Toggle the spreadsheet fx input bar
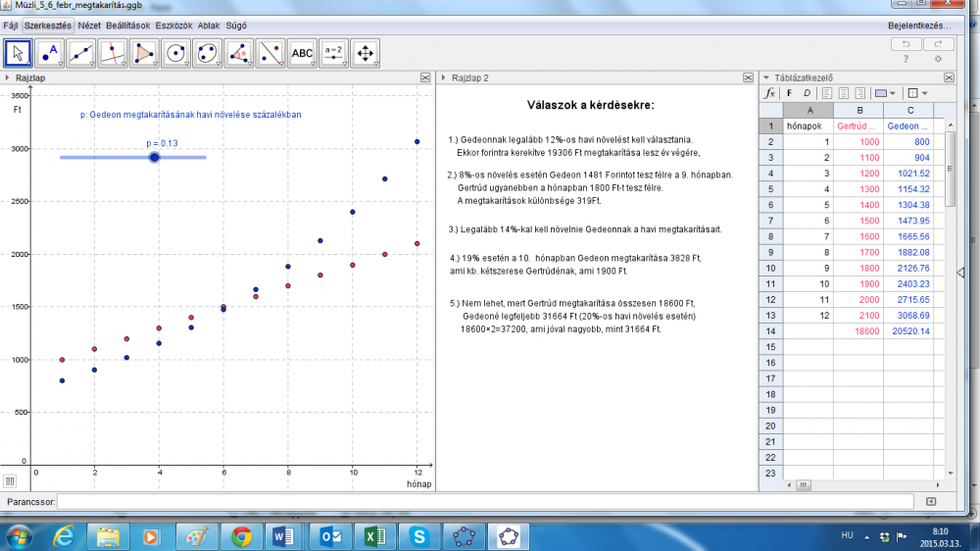 (770, 93)
